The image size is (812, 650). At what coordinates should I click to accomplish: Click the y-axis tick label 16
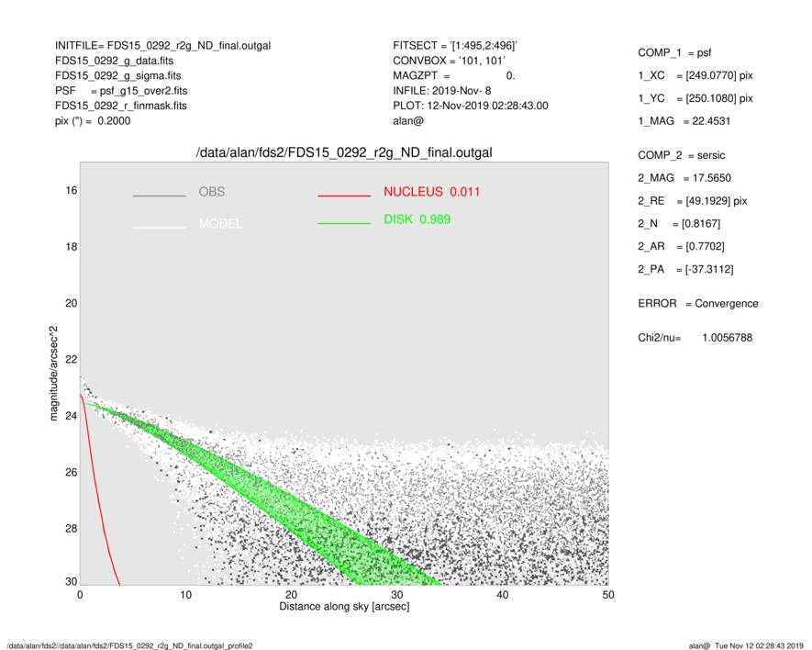pos(72,191)
